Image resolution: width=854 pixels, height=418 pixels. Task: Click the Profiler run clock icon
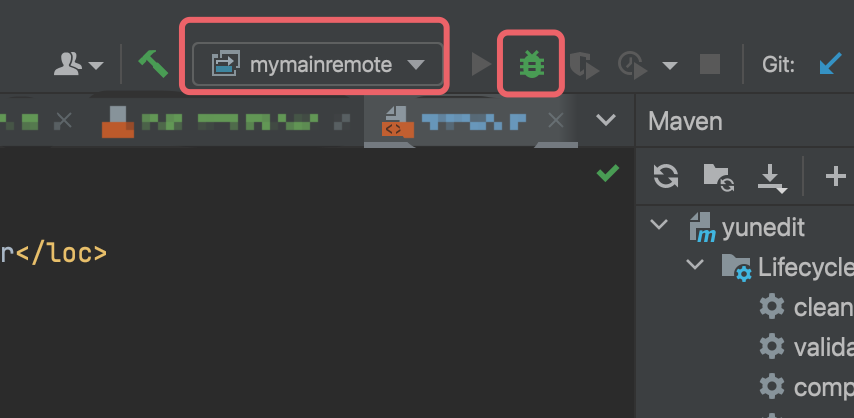633,65
